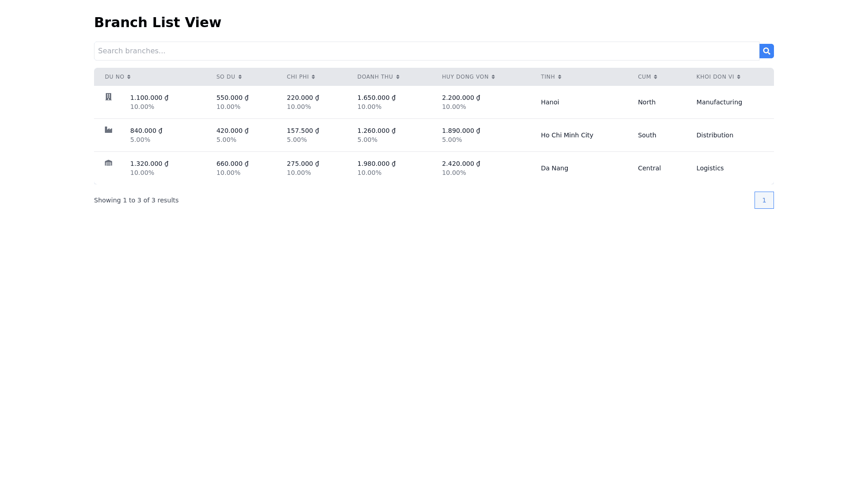Click the Da Nang province cell
868x488 pixels.
[x=554, y=168]
